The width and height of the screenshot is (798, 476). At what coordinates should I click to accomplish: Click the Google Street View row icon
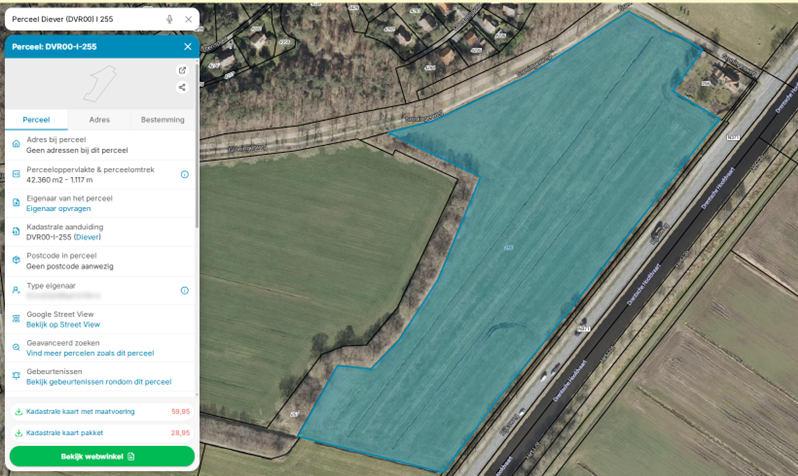click(x=15, y=319)
